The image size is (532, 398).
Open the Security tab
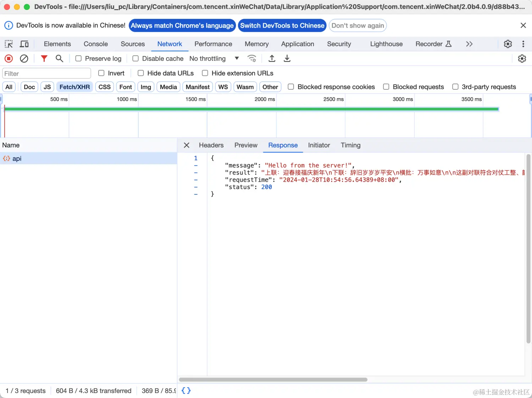point(339,44)
